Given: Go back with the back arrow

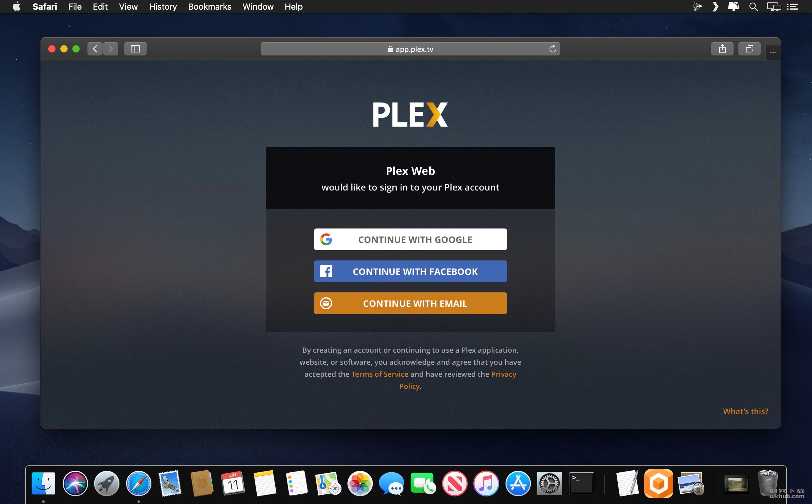Looking at the screenshot, I should click(x=95, y=49).
